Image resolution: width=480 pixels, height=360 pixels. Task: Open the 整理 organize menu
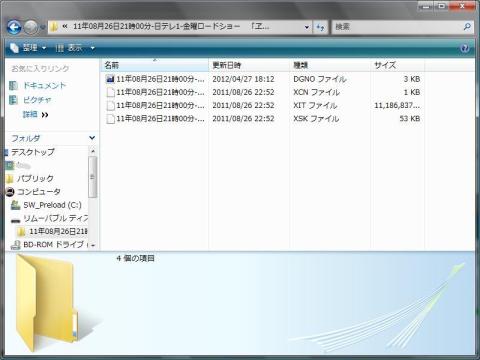[x=28, y=48]
